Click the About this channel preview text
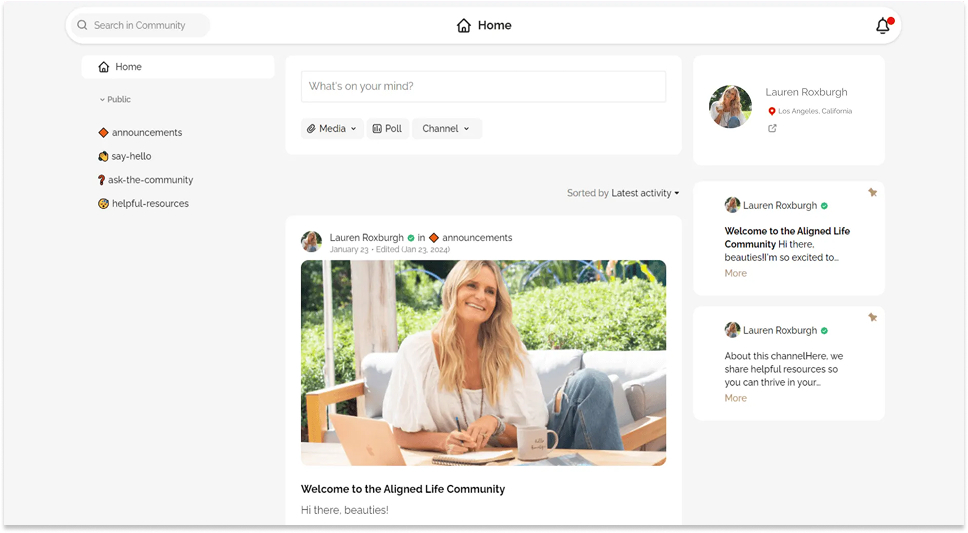This screenshot has height=533, width=968. point(783,369)
